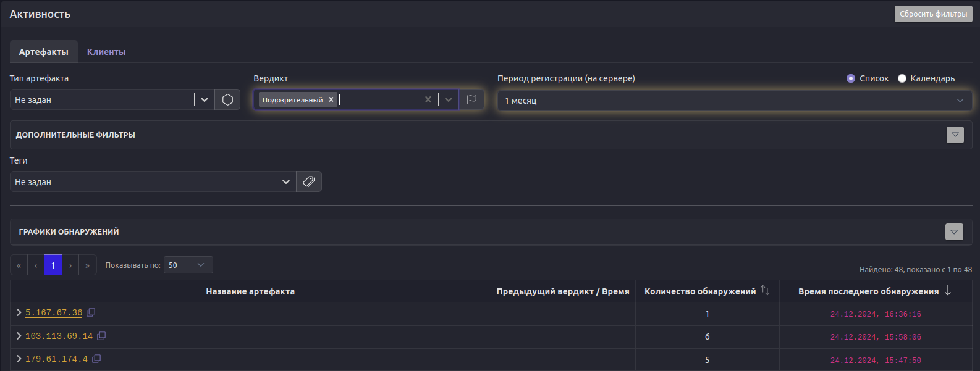Click the Сбросить фильтры button
This screenshot has width=980, height=371.
(x=933, y=14)
